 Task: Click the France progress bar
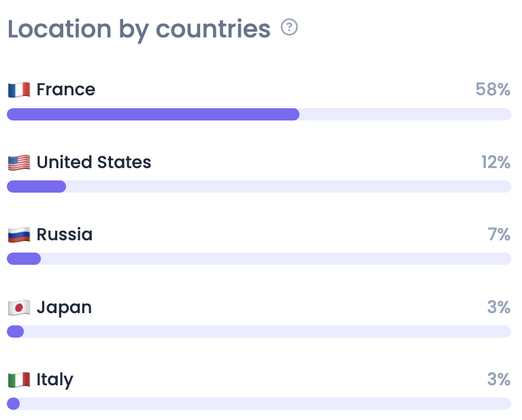coord(259,114)
